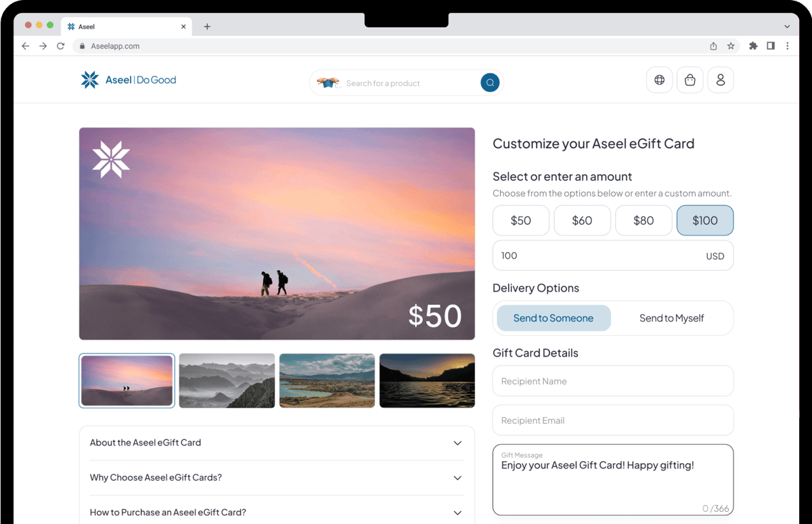Click the blue search magnifier button
Viewport: 812px width, 524px height.
tap(490, 83)
